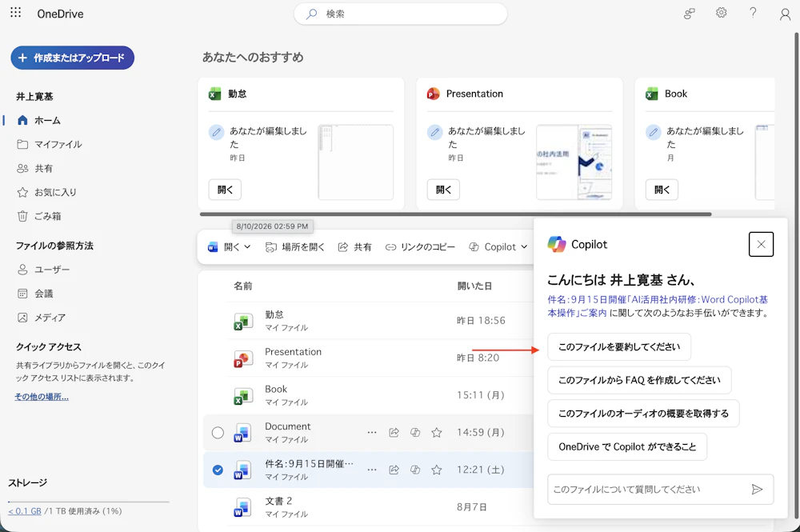The width and height of the screenshot is (800, 532).
Task: Click リンクのコピー in toolbar
Action: (420, 247)
